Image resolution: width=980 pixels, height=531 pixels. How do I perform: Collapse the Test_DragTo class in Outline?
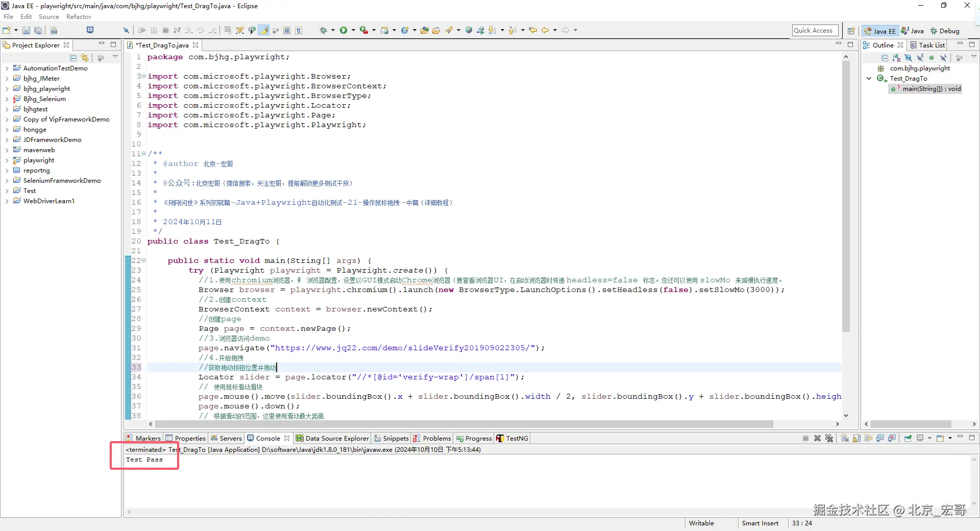[x=869, y=79]
